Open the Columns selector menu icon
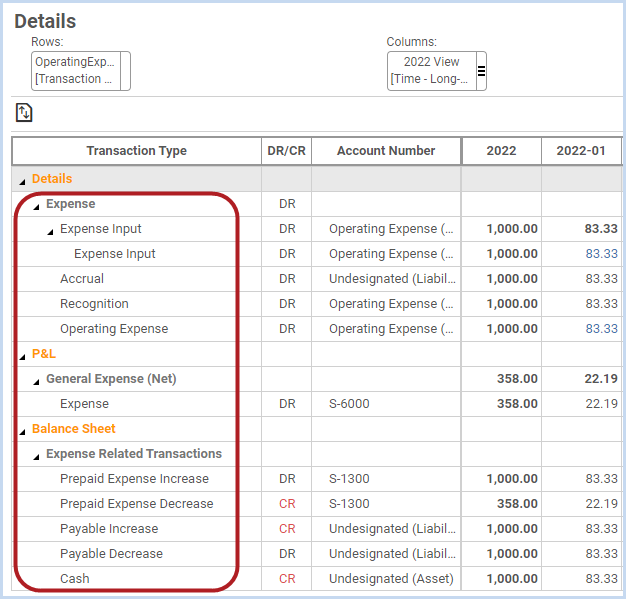The height and width of the screenshot is (599, 626). coord(481,71)
